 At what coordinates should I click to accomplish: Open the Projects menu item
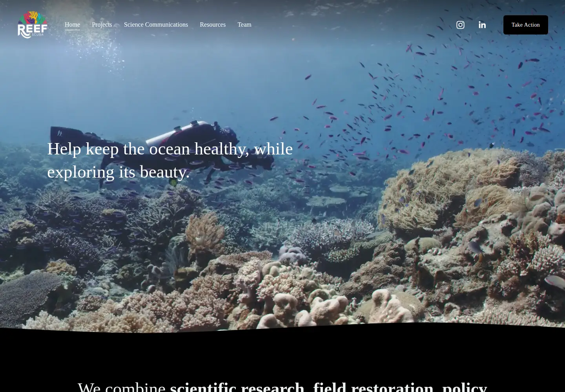(x=102, y=25)
